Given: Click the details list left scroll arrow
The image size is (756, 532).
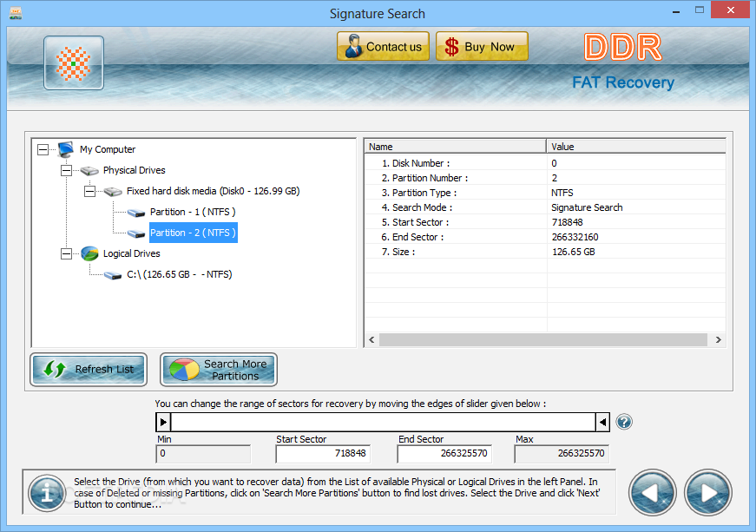Looking at the screenshot, I should [371, 339].
